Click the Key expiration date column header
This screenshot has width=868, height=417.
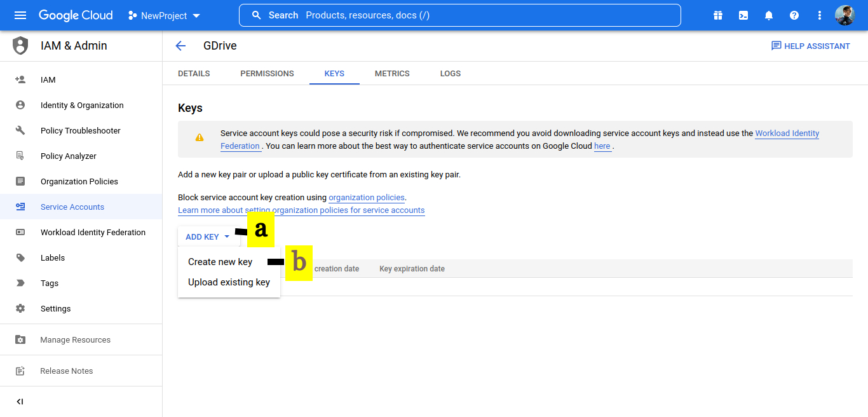[x=412, y=269]
